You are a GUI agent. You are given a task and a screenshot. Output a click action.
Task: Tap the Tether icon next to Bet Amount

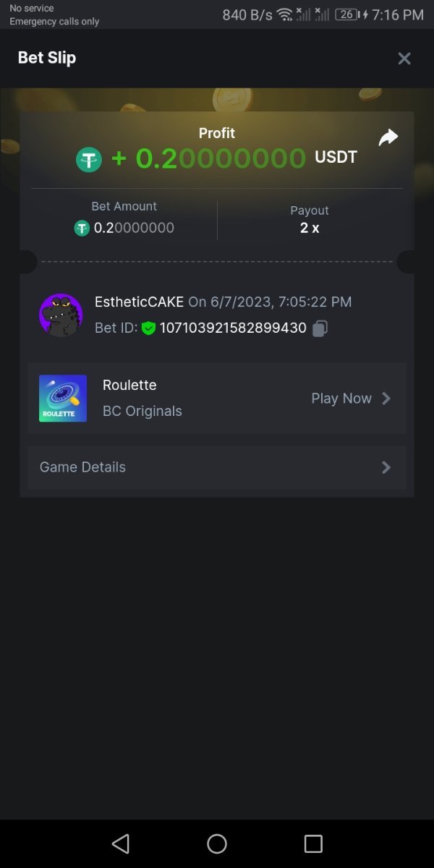82,229
